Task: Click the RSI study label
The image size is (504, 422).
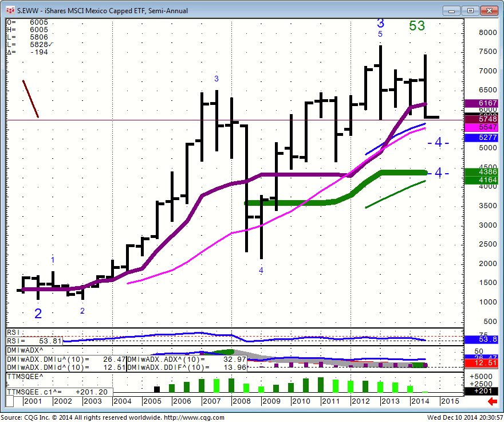Action: click(x=14, y=332)
